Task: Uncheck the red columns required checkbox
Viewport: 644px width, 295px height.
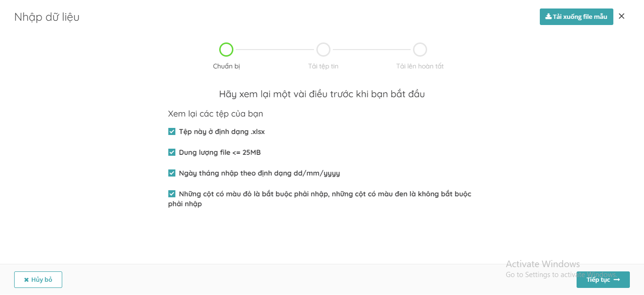Action: tap(172, 194)
